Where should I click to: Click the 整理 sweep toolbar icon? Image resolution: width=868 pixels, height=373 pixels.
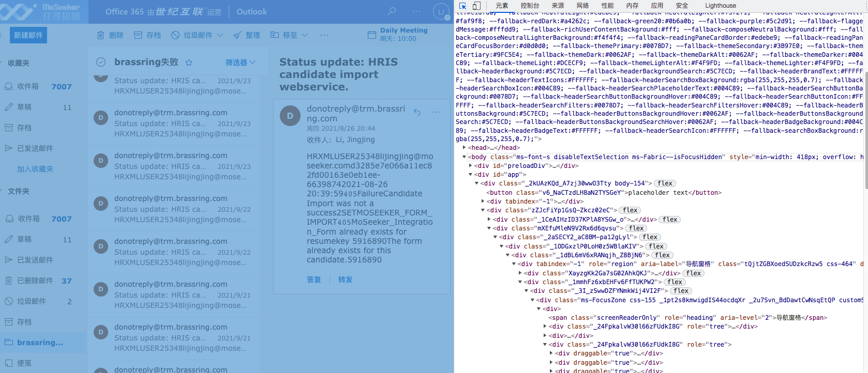237,35
